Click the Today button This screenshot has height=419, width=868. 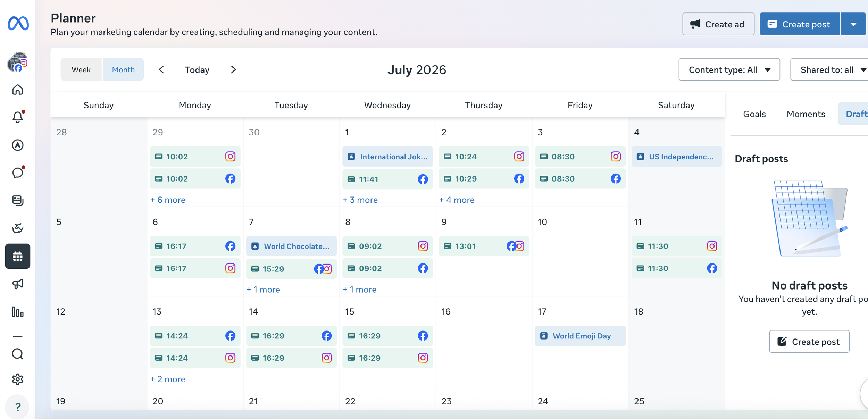click(197, 70)
